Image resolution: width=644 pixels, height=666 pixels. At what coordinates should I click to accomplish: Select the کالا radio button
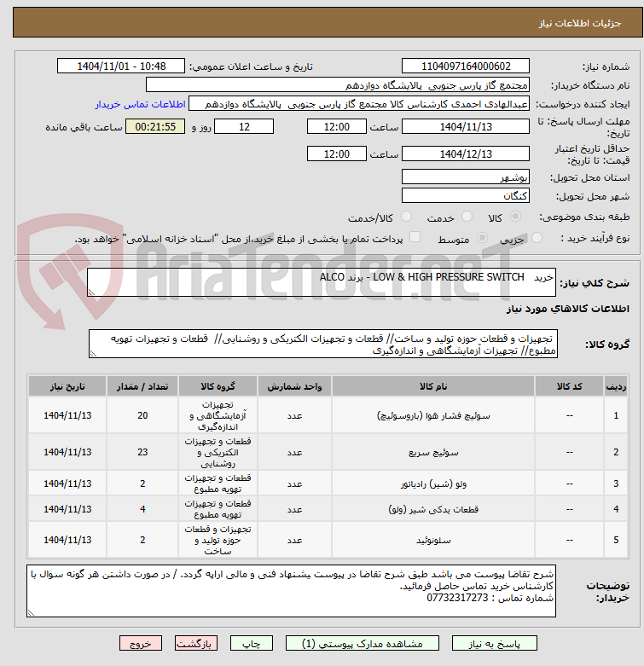point(515,217)
